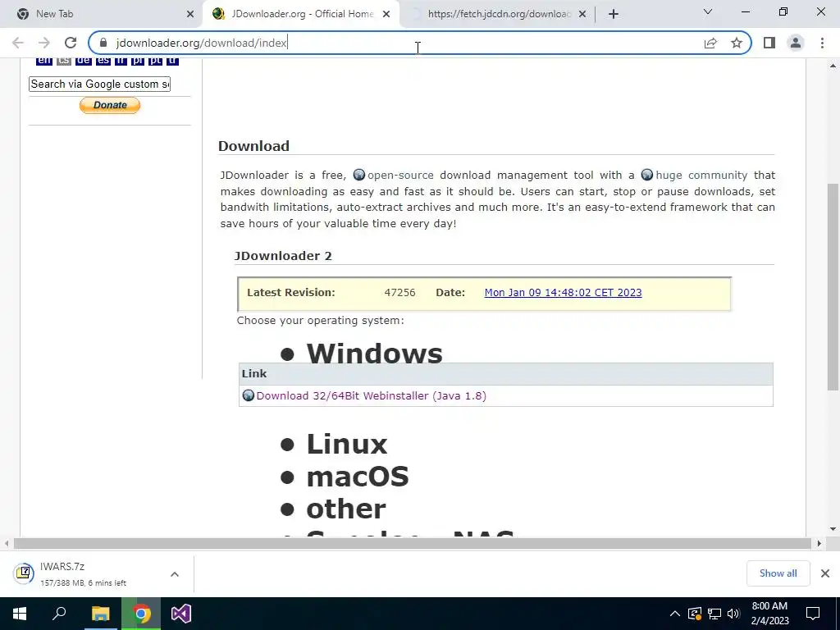Viewport: 840px width, 630px height.
Task: Click the globe icon before open-source
Action: (359, 176)
